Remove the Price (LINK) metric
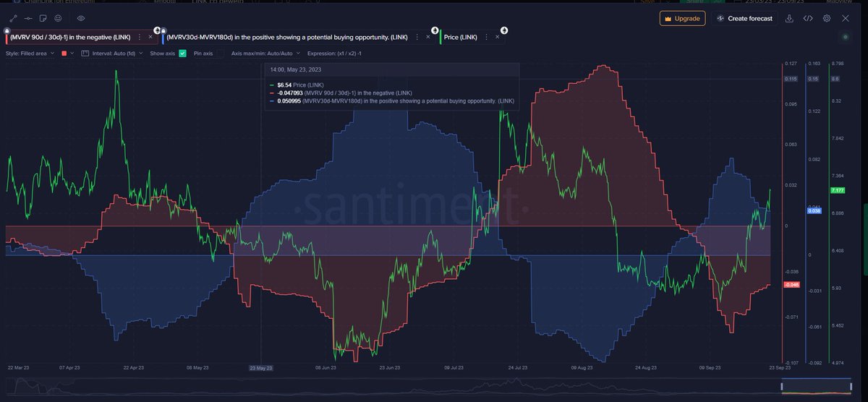868x402 pixels. coord(497,36)
